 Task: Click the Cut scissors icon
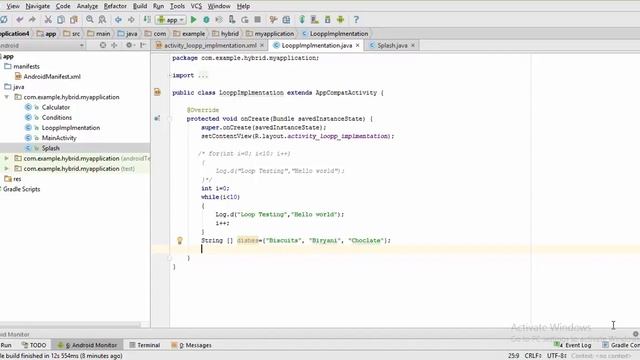[48, 20]
